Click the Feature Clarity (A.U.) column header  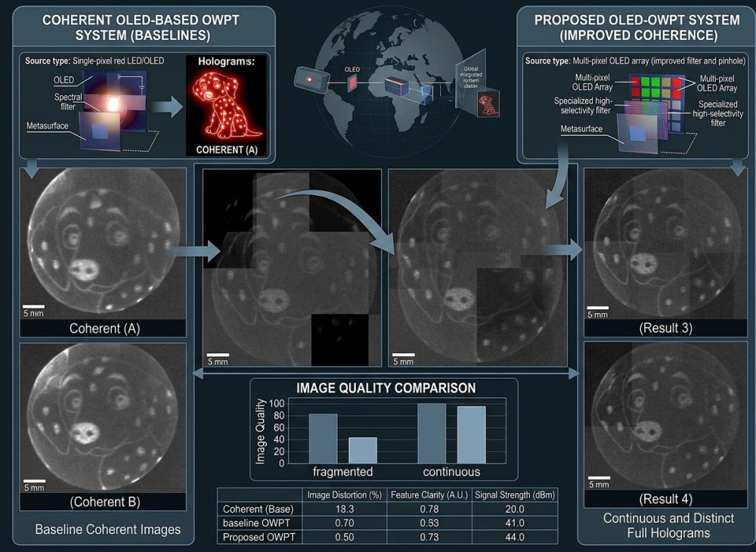tap(429, 495)
